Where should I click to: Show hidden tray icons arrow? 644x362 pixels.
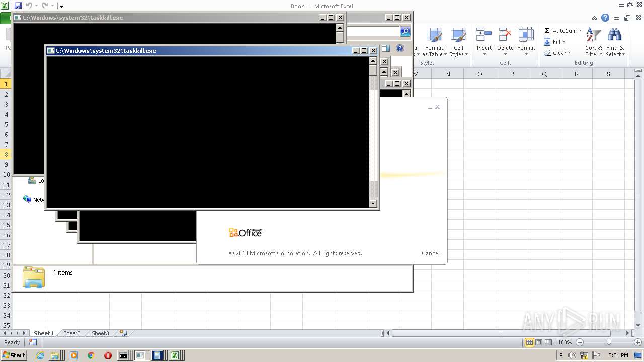pos(561,355)
